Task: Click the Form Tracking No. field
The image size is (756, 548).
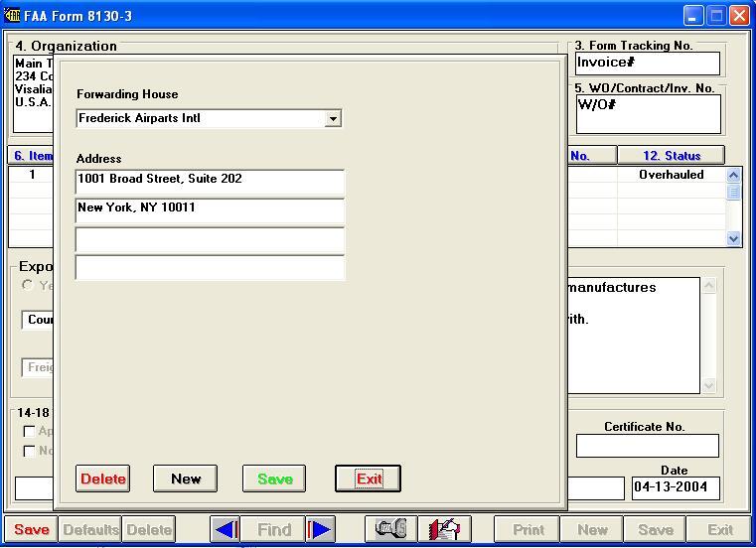Action: click(646, 64)
